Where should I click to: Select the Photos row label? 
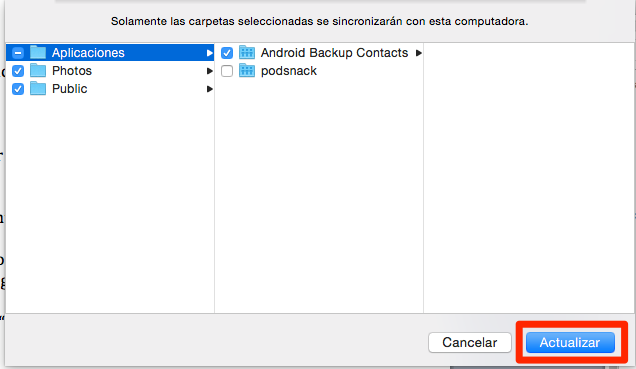(72, 71)
